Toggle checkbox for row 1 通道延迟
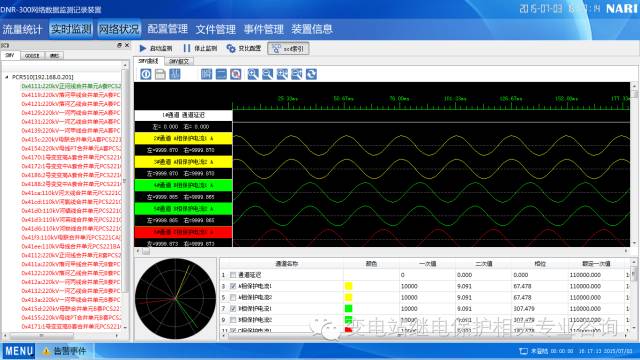The image size is (640, 360). (x=233, y=275)
